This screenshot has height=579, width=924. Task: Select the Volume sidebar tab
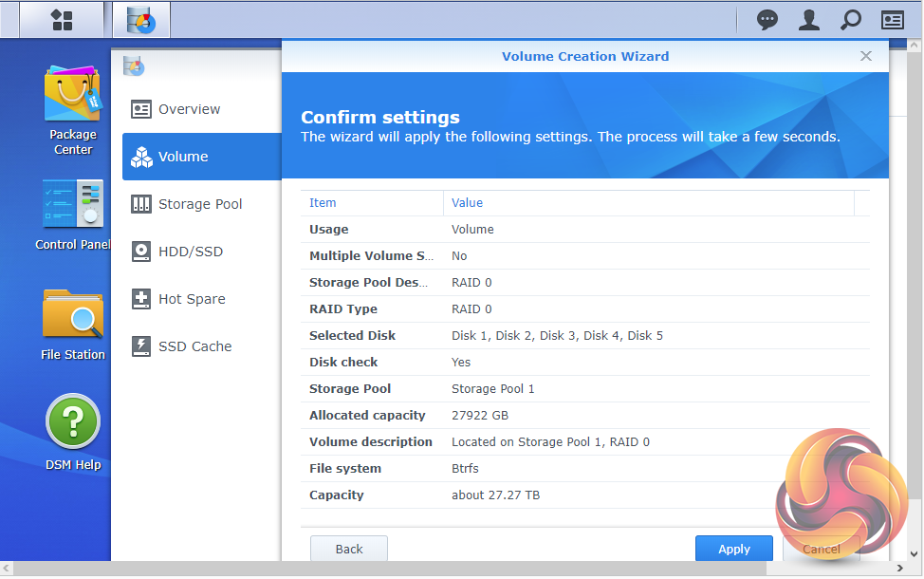(x=183, y=157)
